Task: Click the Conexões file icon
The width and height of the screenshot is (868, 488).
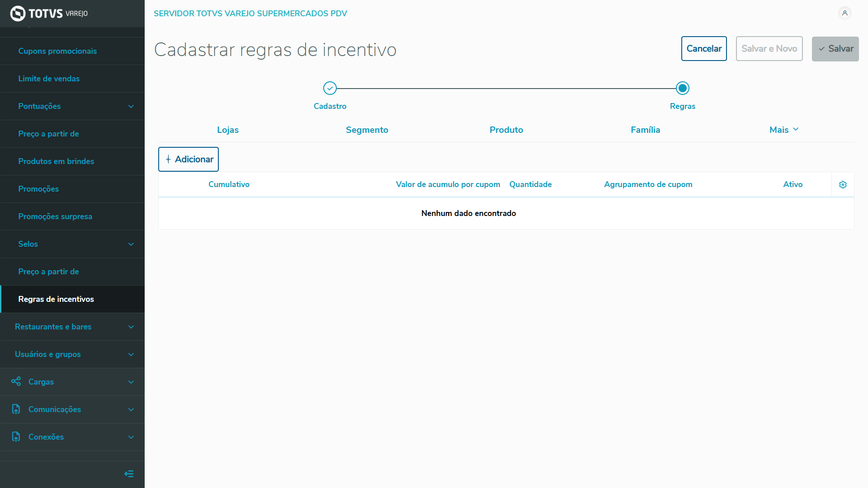Action: tap(16, 437)
